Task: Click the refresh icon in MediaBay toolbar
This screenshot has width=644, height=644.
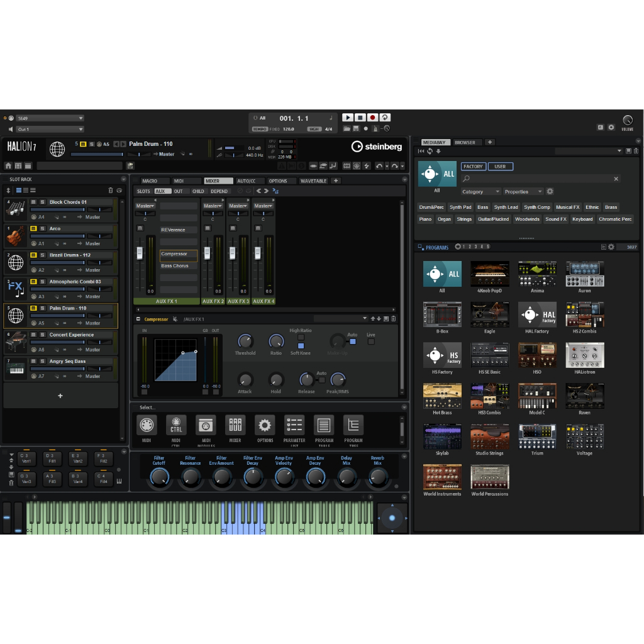Action: (430, 151)
